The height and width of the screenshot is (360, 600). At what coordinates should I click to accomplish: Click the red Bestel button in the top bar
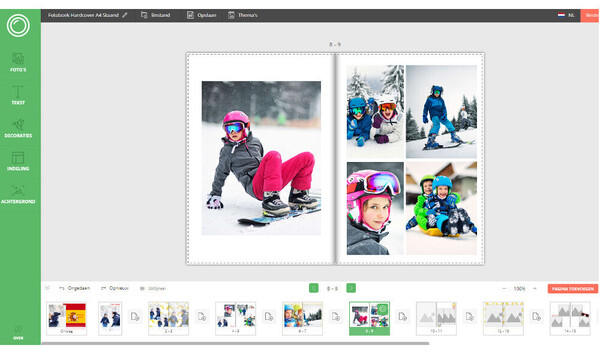590,15
